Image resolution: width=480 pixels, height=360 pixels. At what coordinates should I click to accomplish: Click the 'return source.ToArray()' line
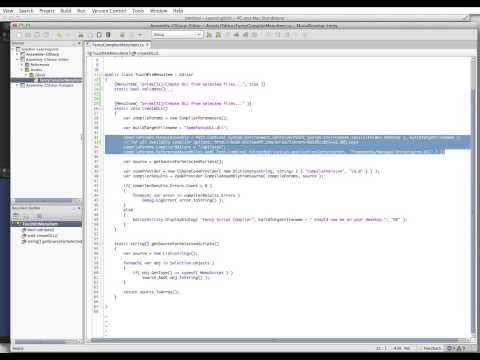pos(151,292)
